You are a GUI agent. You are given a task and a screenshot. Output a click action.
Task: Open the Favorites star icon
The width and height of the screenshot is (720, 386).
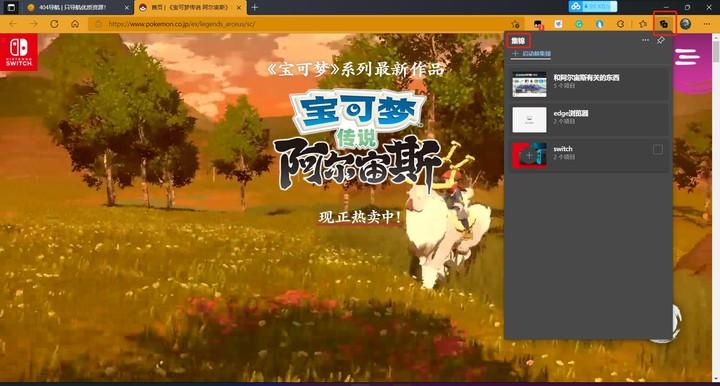tap(643, 24)
